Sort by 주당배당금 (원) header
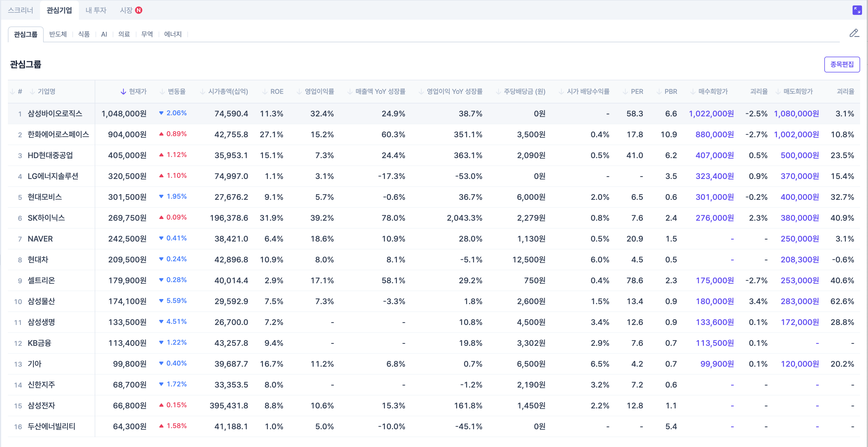This screenshot has width=868, height=447. point(524,92)
